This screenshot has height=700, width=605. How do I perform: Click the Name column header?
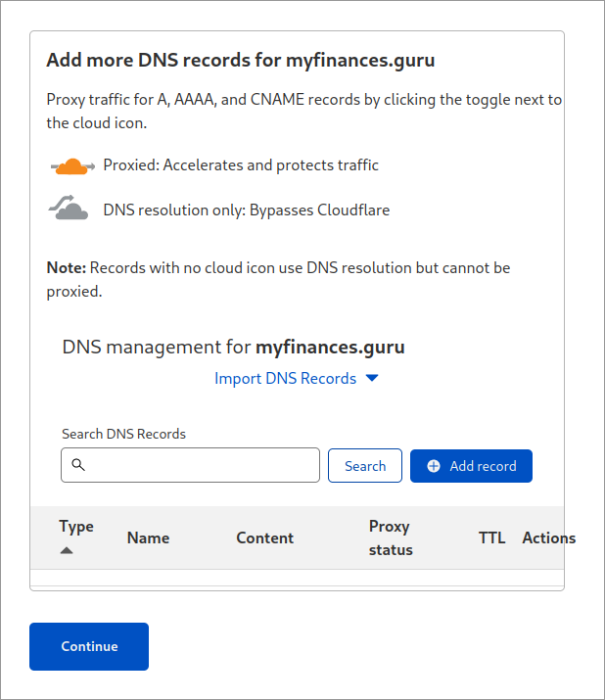click(148, 537)
